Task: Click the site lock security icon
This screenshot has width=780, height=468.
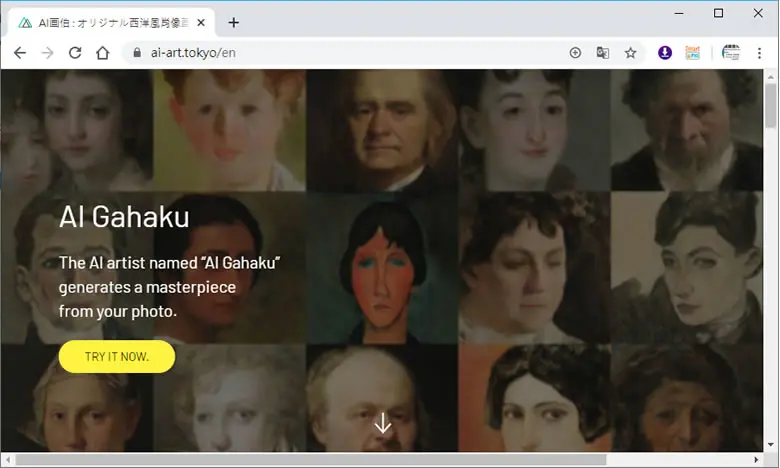Action: [137, 53]
